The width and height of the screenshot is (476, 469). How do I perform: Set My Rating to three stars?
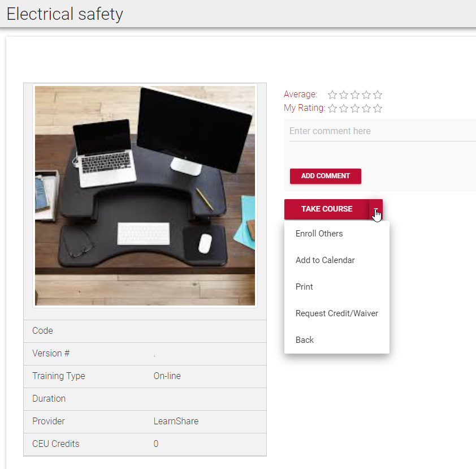355,109
